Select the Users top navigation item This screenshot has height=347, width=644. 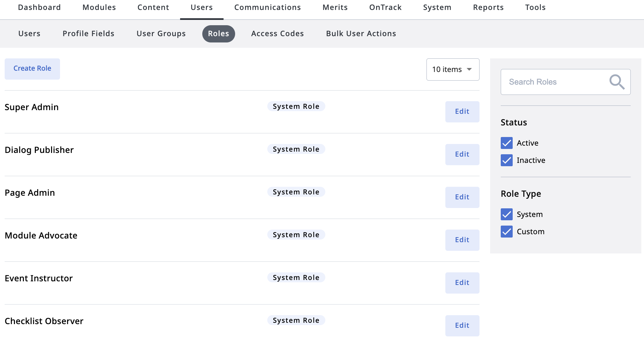202,7
